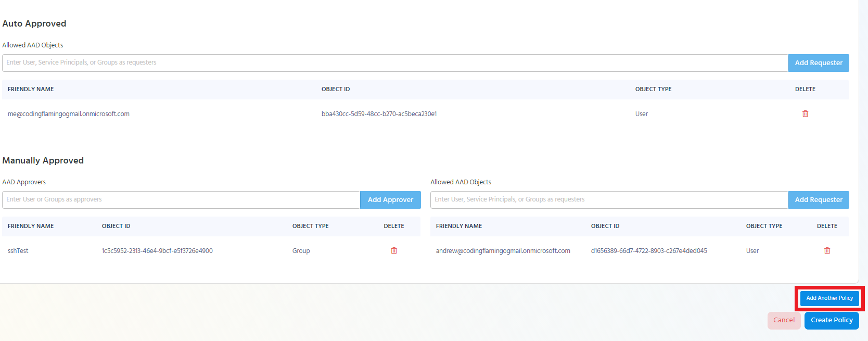Cancel the policy creation
Viewport: 868px width, 341px height.
(x=784, y=320)
